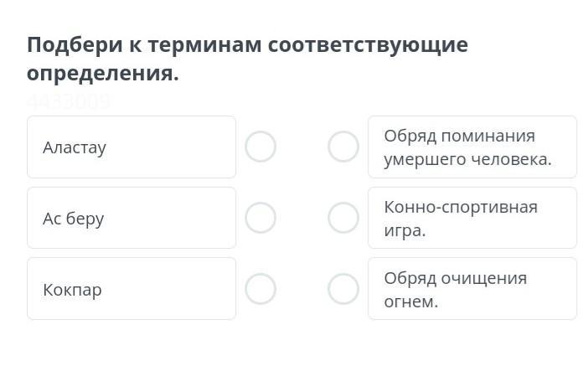Select the circle next to Аластау
This screenshot has width=588, height=366.
pos(260,147)
